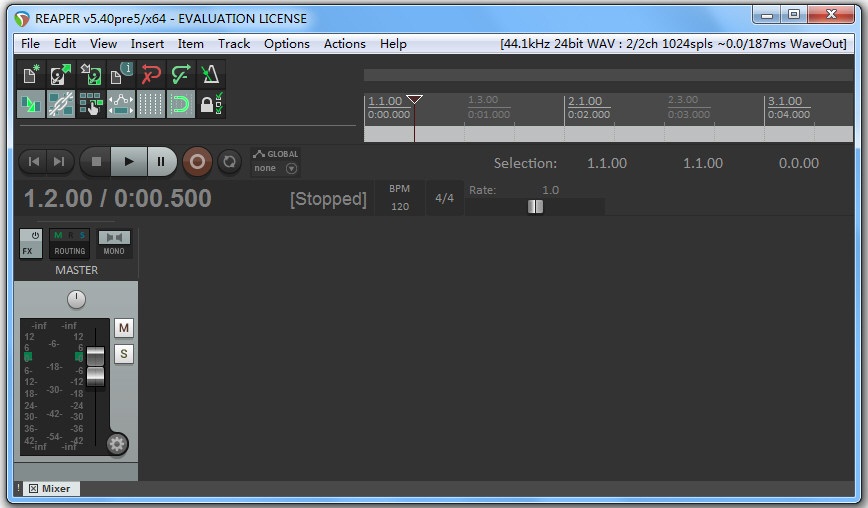Click selection length value 0.0.00
This screenshot has width=868, height=508.
(x=798, y=163)
